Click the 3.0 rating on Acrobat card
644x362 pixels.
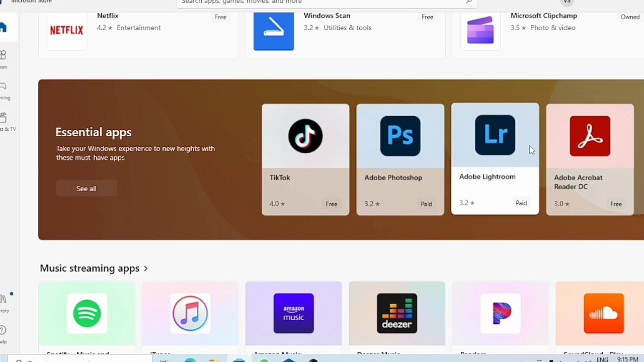(x=562, y=204)
